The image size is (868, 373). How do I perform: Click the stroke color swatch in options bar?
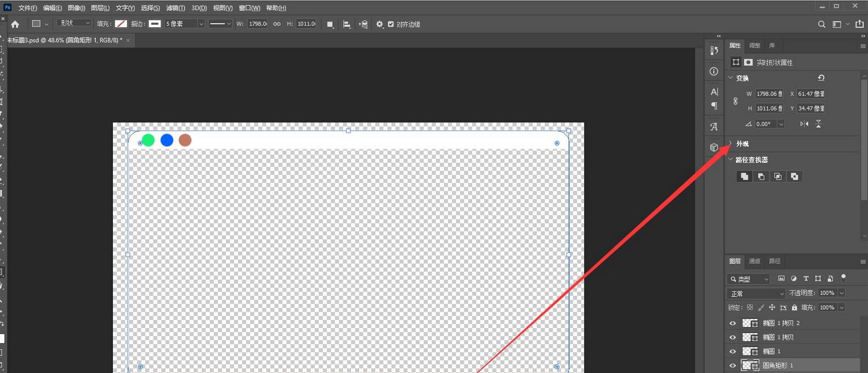pos(155,24)
